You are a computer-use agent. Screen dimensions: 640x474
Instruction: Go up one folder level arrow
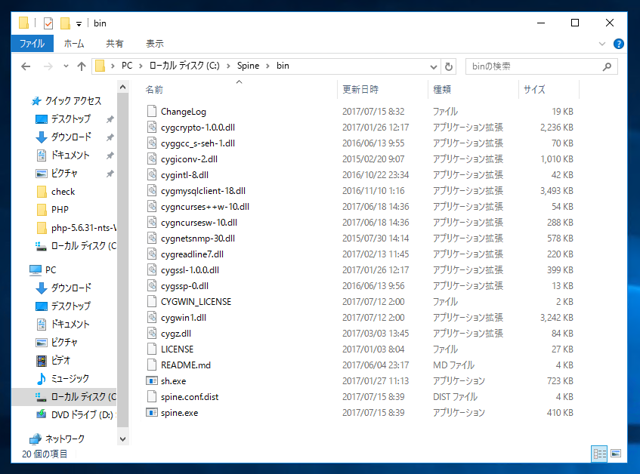81,66
